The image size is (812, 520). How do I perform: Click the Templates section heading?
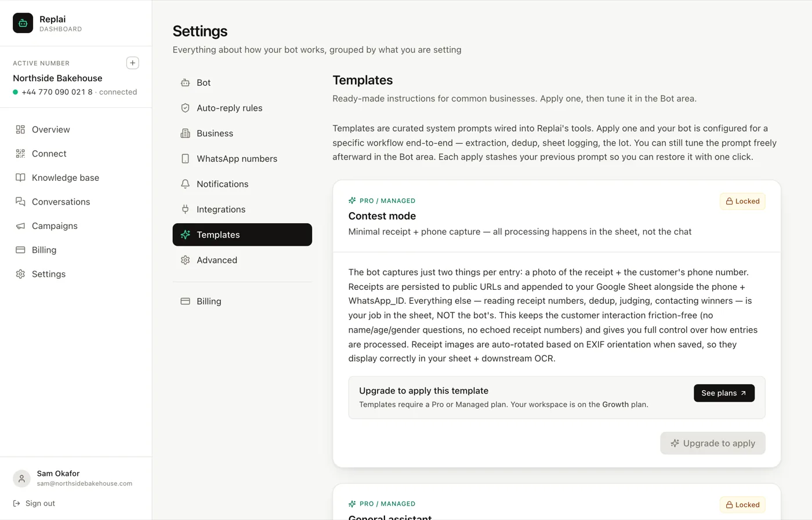pos(362,80)
